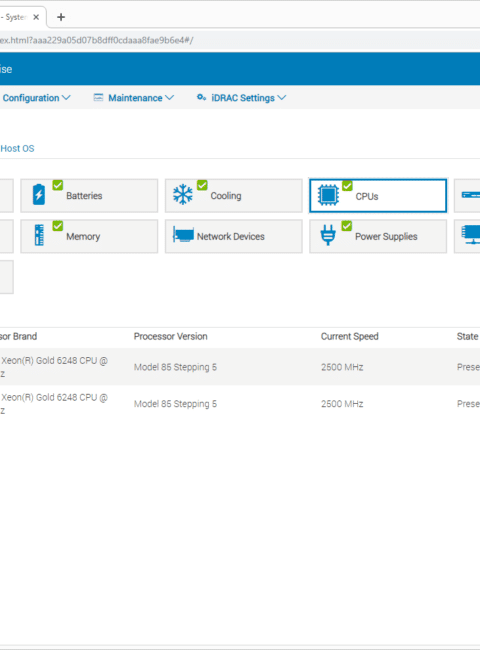Click the CPUs chip icon
480x650 pixels.
tap(328, 195)
